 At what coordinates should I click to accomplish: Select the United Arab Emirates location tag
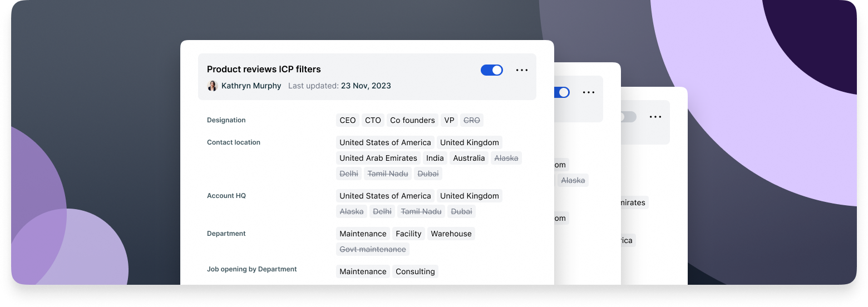(x=378, y=158)
